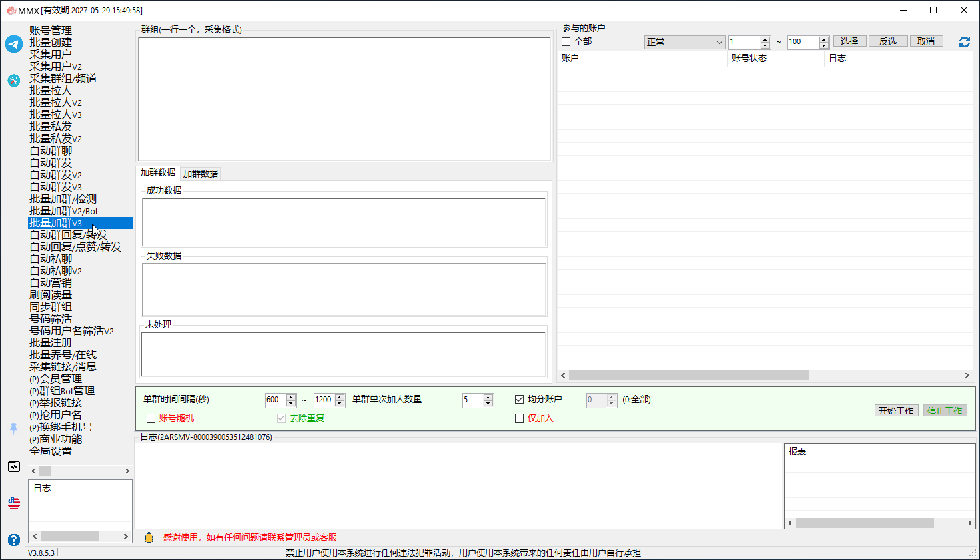Screen dimensions: 980x560
Task: Click the 选择 button
Action: pyautogui.click(x=849, y=41)
